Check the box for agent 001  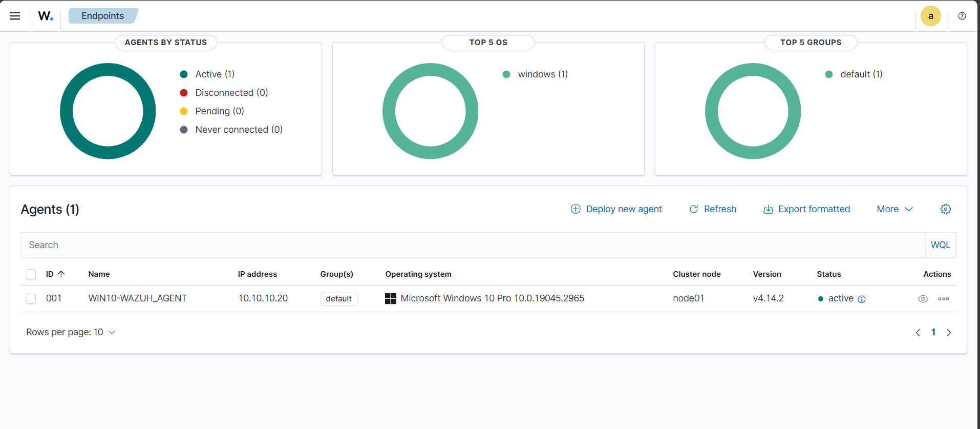pos(31,298)
